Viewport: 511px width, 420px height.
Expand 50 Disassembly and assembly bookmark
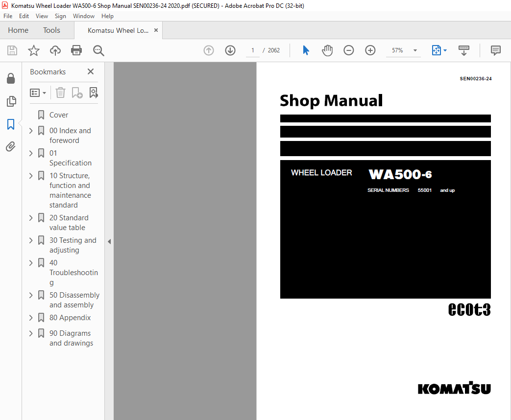pyautogui.click(x=31, y=295)
